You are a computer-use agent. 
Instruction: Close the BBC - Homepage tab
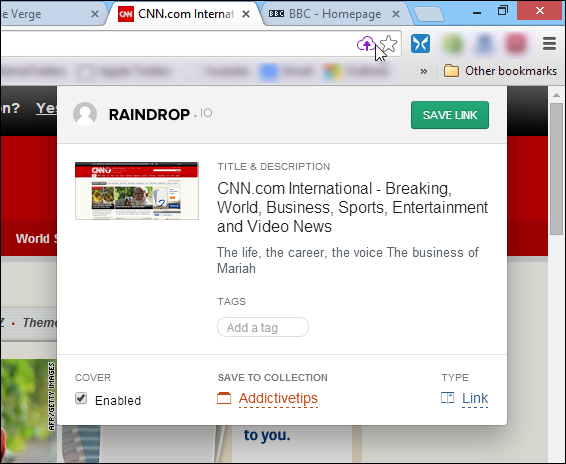pos(396,14)
